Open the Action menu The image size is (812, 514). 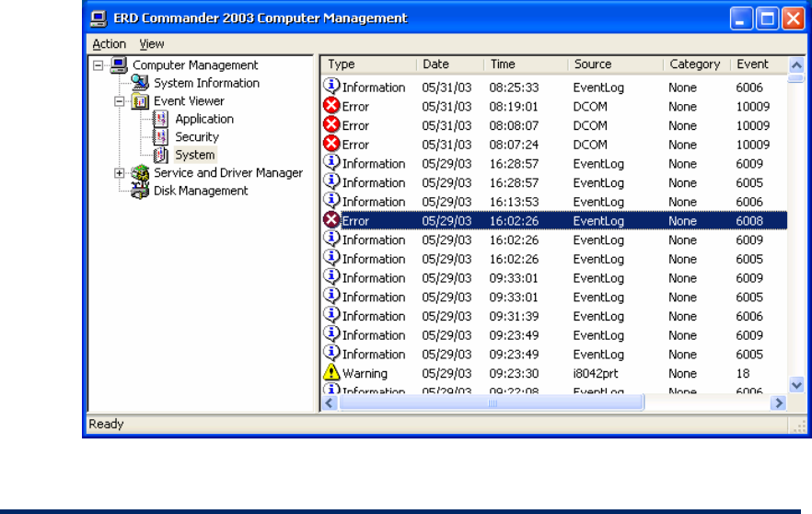(x=109, y=44)
